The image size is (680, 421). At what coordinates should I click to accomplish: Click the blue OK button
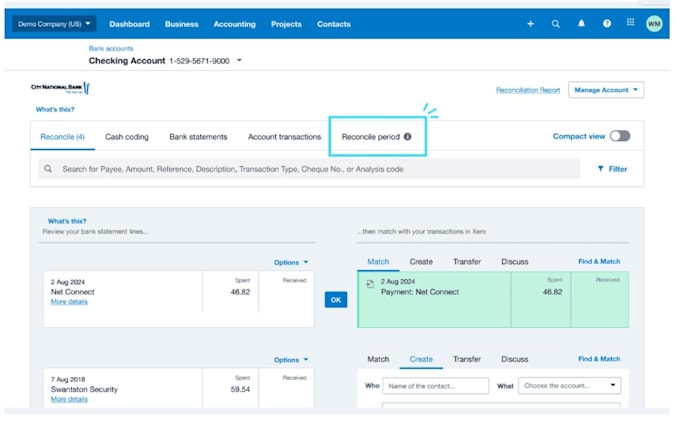pos(336,300)
